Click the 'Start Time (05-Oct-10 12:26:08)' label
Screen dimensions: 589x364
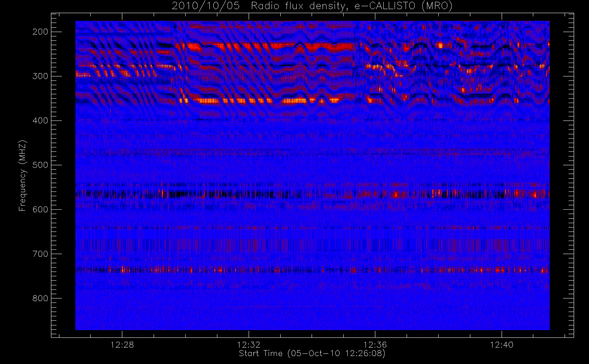(x=312, y=353)
